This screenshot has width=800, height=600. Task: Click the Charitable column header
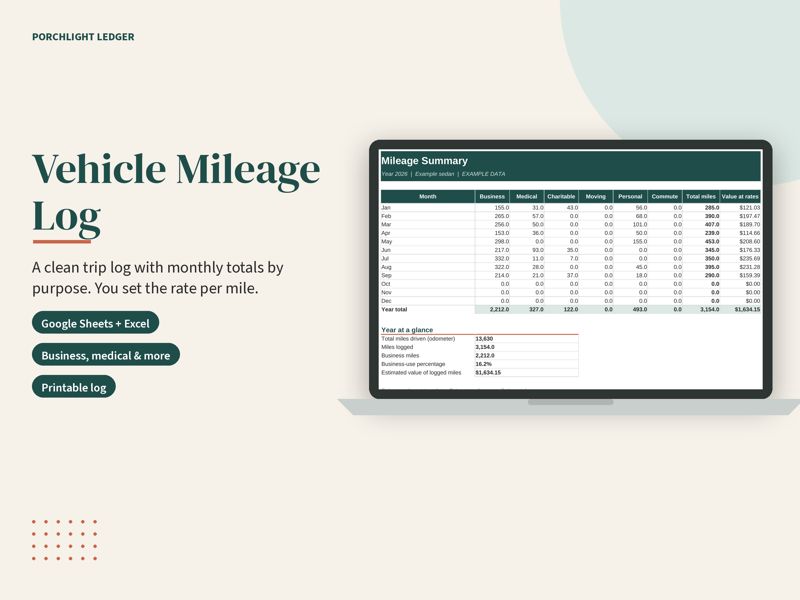click(561, 196)
